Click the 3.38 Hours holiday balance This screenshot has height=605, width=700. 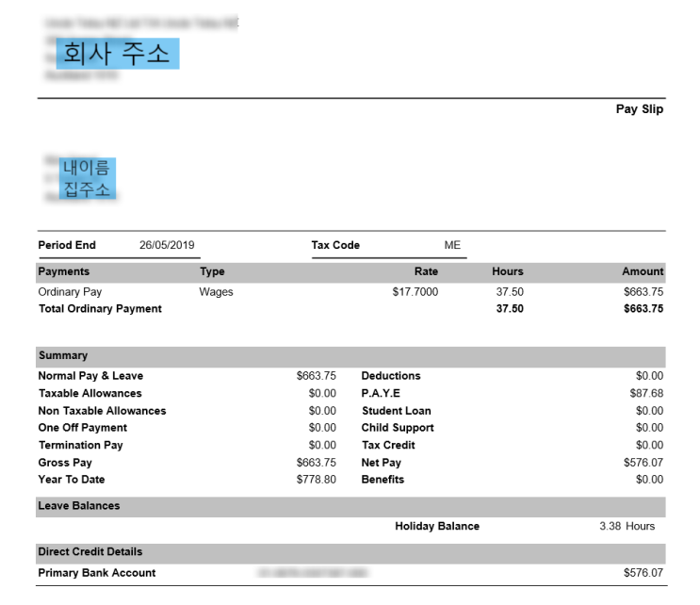coord(627,527)
